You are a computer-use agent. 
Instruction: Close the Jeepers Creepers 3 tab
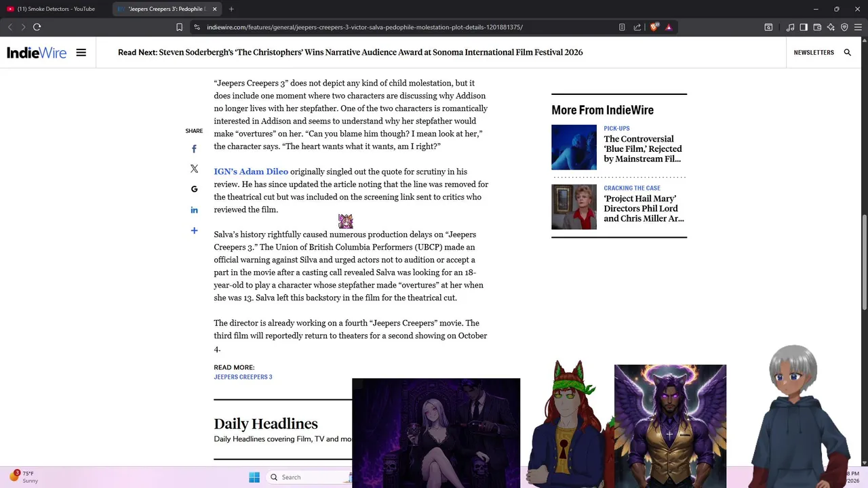click(x=215, y=9)
